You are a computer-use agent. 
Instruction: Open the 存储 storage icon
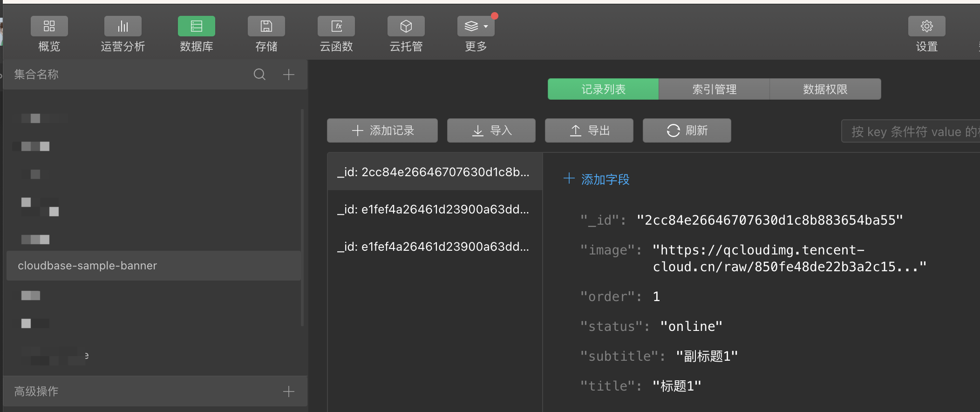coord(266,26)
